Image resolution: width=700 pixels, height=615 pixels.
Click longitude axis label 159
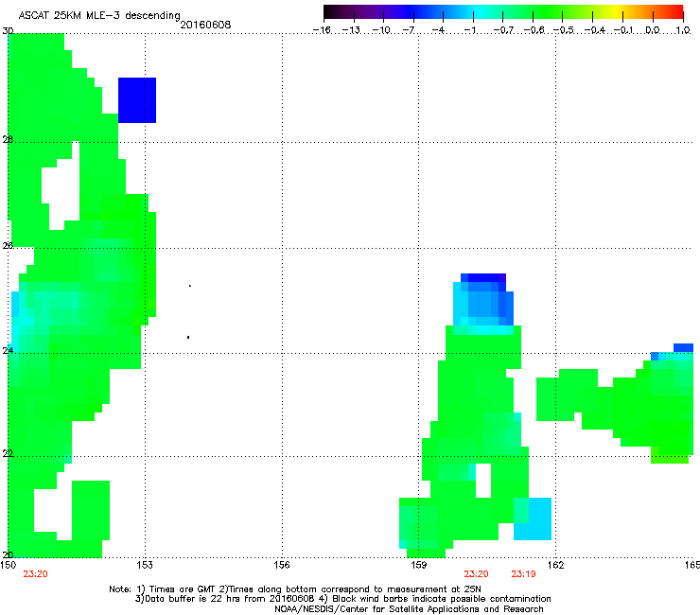click(418, 565)
